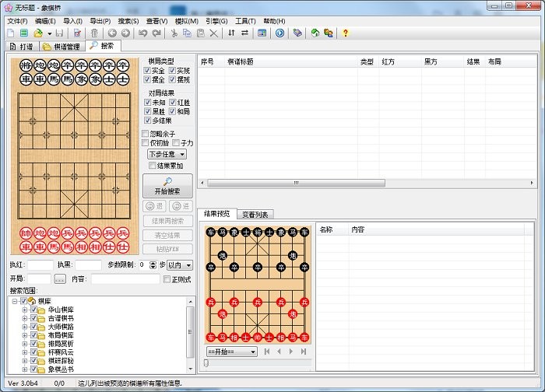This screenshot has width=545, height=392.
Task: Click the yellow help question mark icon
Action: tap(346, 33)
